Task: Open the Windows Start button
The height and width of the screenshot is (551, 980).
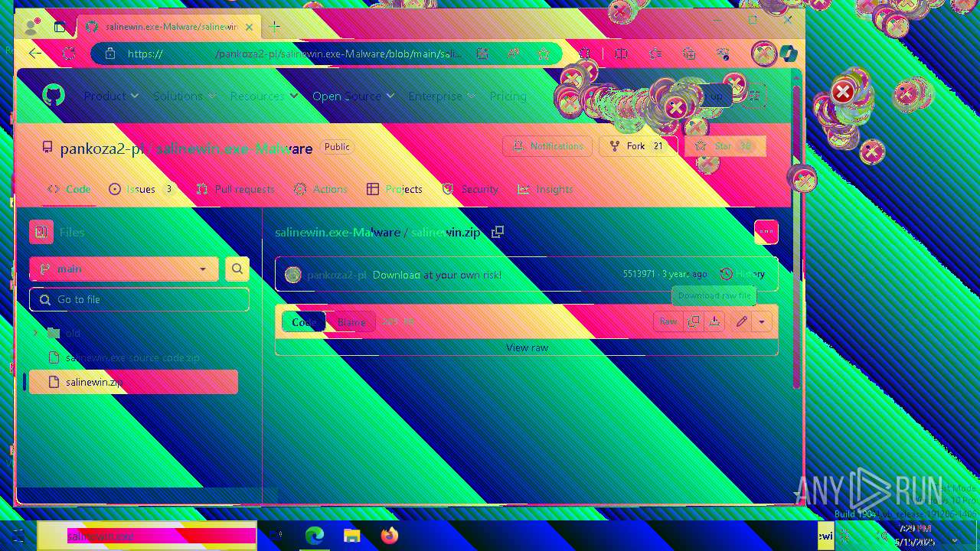Action: 18,536
